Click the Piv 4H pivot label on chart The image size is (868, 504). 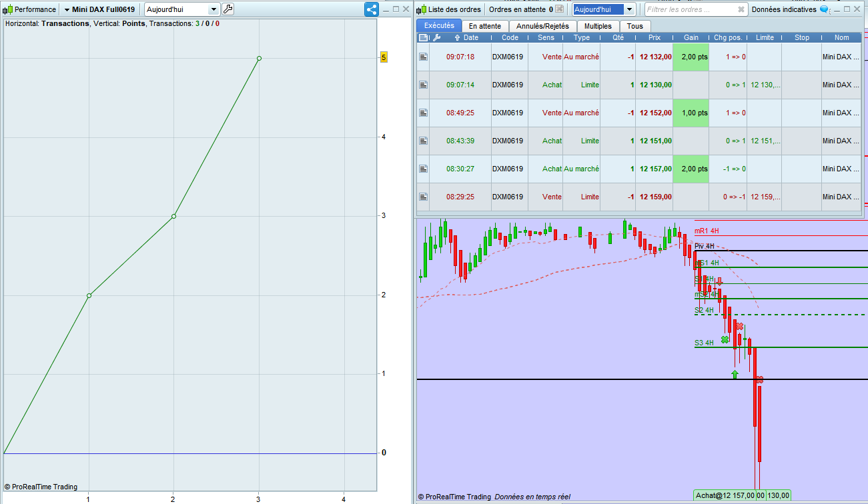tap(704, 246)
